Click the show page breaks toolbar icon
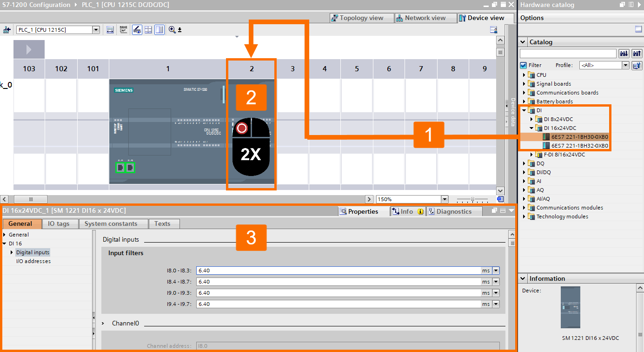 (x=148, y=30)
